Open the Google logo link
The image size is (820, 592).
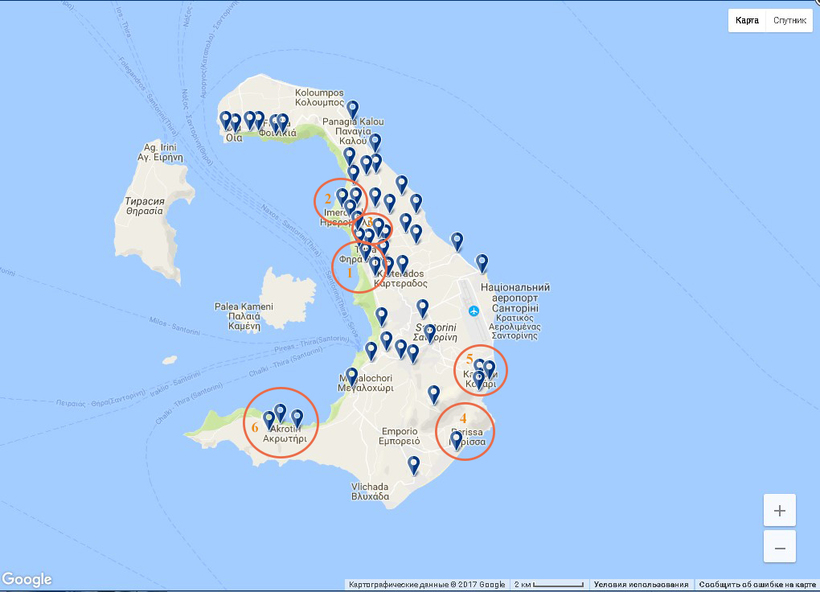[27, 580]
